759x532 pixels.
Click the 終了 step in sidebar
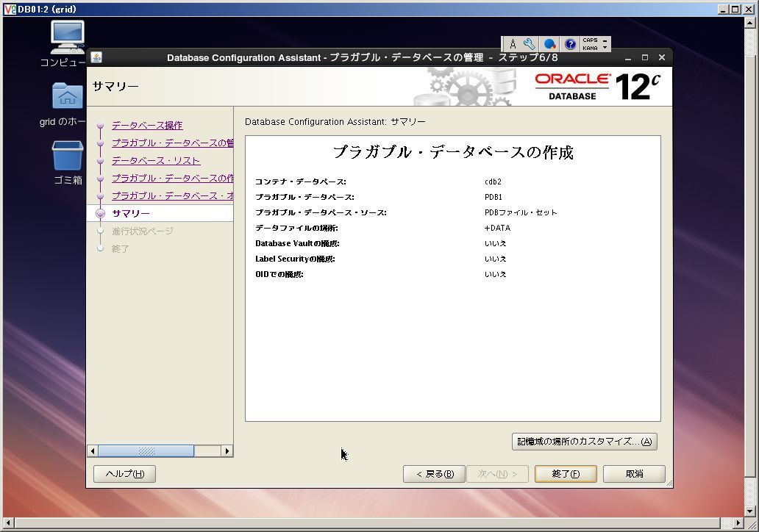point(120,248)
